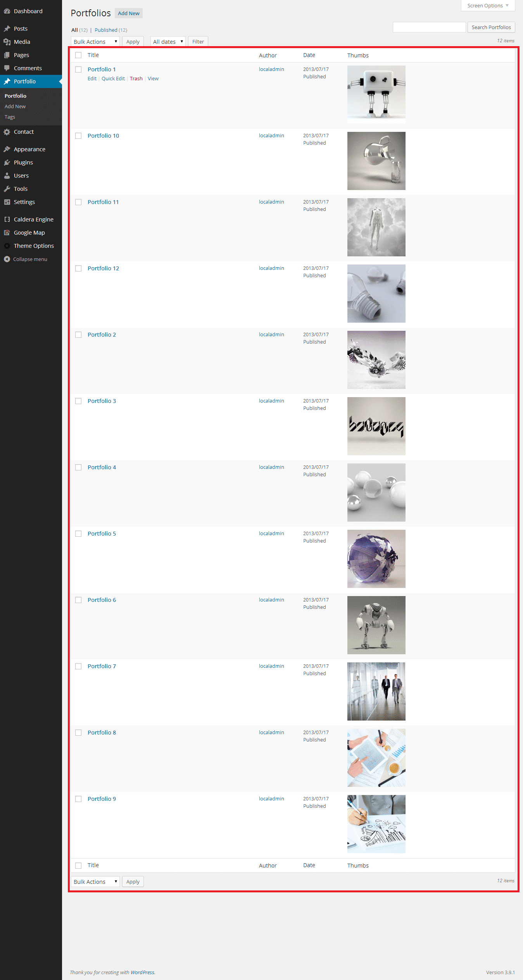Open Add New in Portfolio submenu
Viewport: 523px width, 980px height.
coord(15,106)
